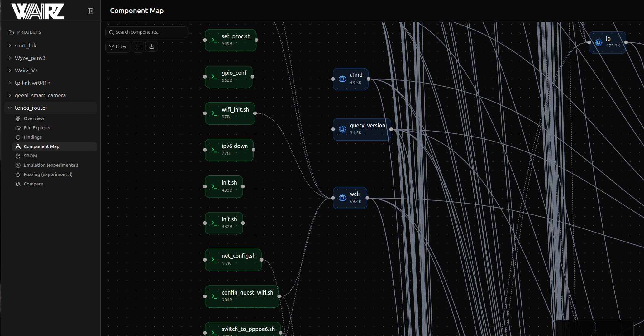Open the Findings page
Screen dimensions: 644x336
pos(33,137)
